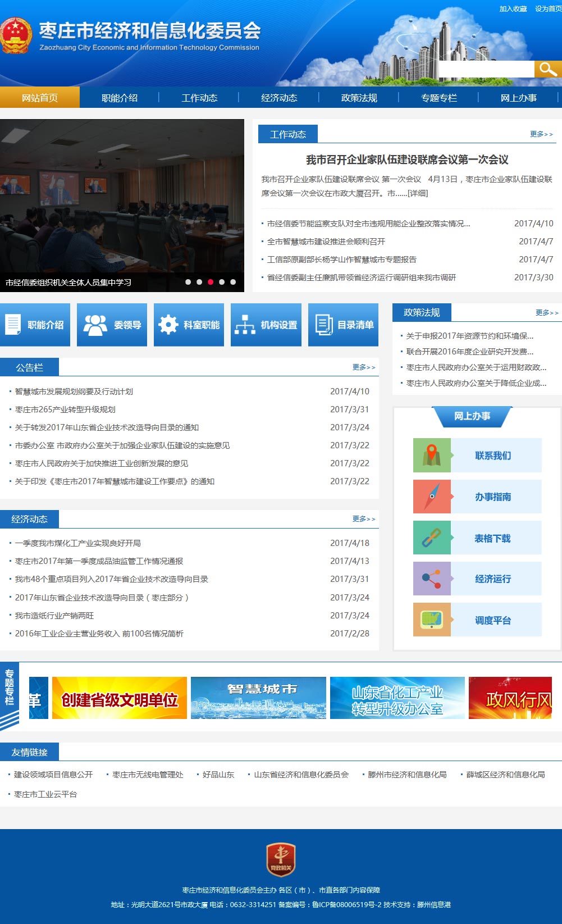Open the 目录清单 list icon tile
Screen dimensions: 562x924
coord(343,325)
